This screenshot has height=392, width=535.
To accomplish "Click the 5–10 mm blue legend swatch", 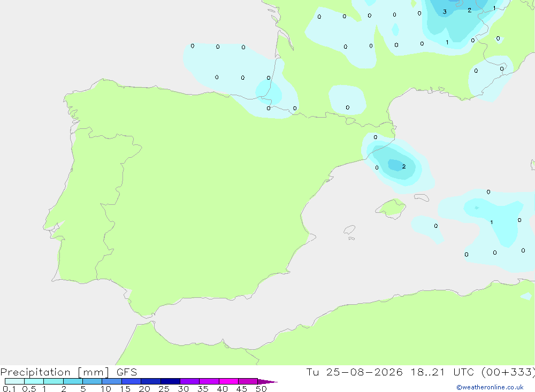I will [x=93, y=381].
